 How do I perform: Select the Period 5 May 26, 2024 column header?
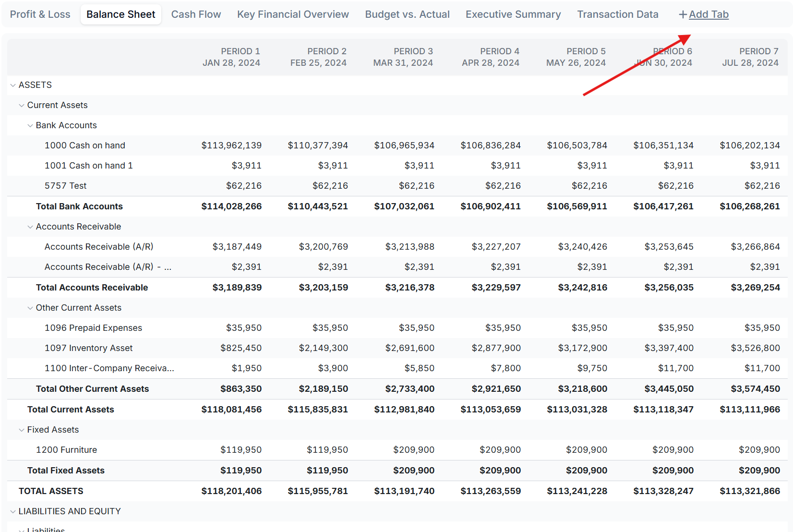tap(576, 57)
